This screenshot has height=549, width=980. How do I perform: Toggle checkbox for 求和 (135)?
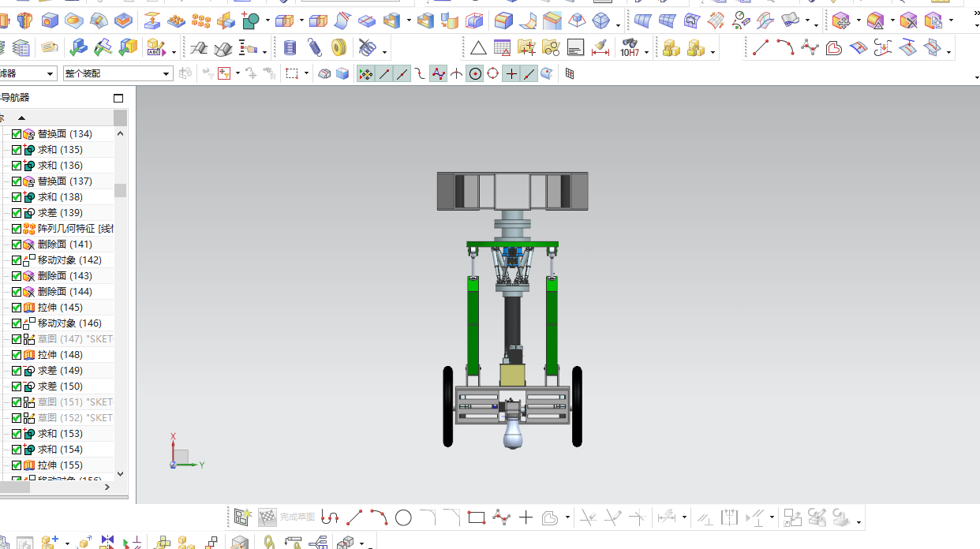tap(17, 150)
